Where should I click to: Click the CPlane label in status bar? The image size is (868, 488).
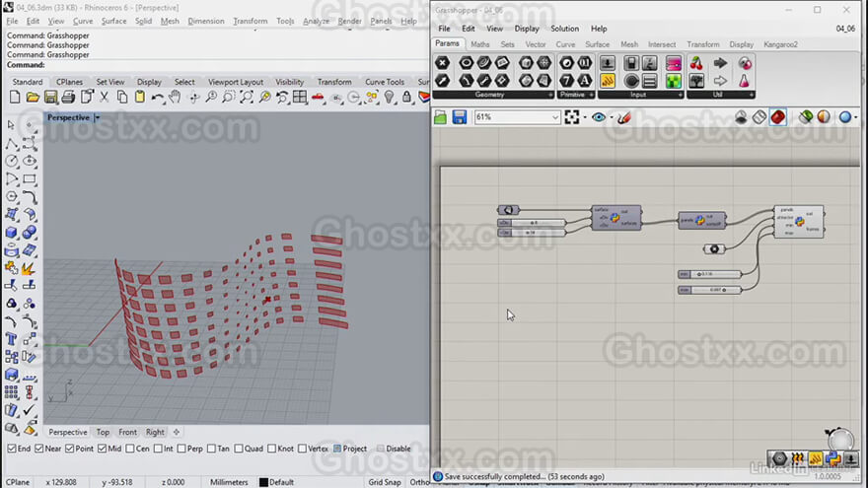pyautogui.click(x=17, y=482)
